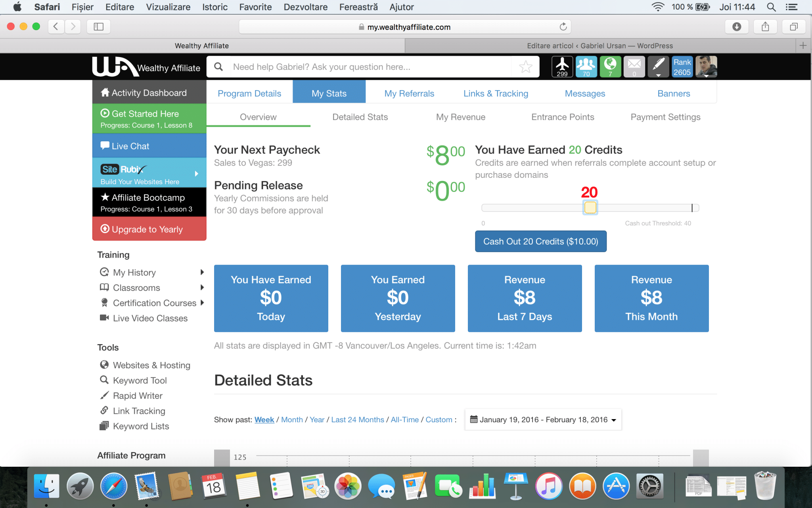Click the pencil write icon in header
The height and width of the screenshot is (508, 812).
tap(658, 67)
